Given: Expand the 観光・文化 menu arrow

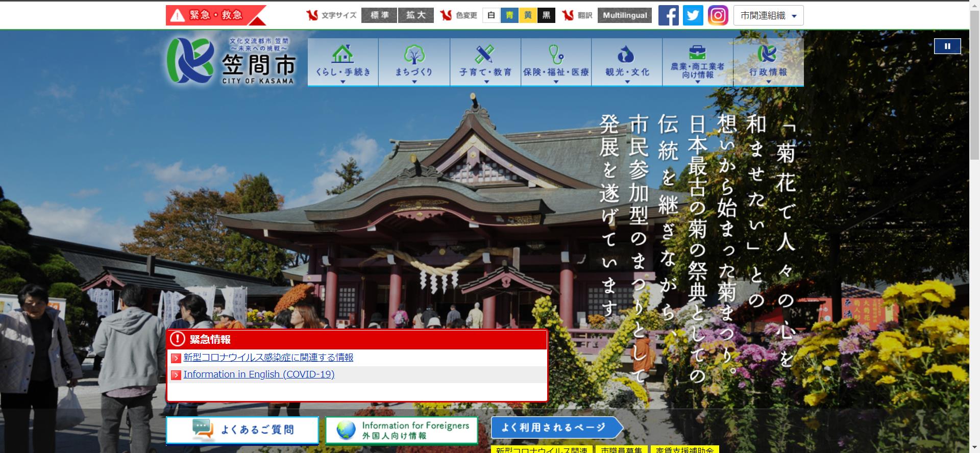Looking at the screenshot, I should [627, 82].
